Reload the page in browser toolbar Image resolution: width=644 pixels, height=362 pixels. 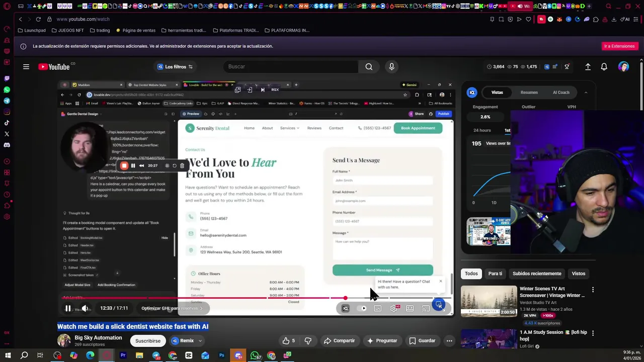click(38, 19)
